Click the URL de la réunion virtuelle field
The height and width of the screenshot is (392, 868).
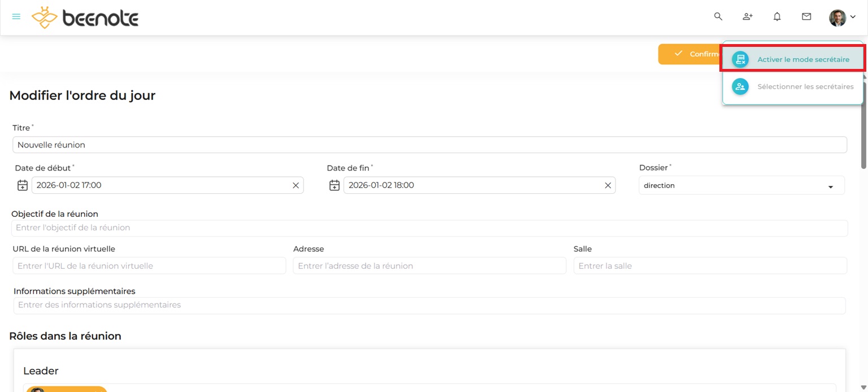(149, 266)
